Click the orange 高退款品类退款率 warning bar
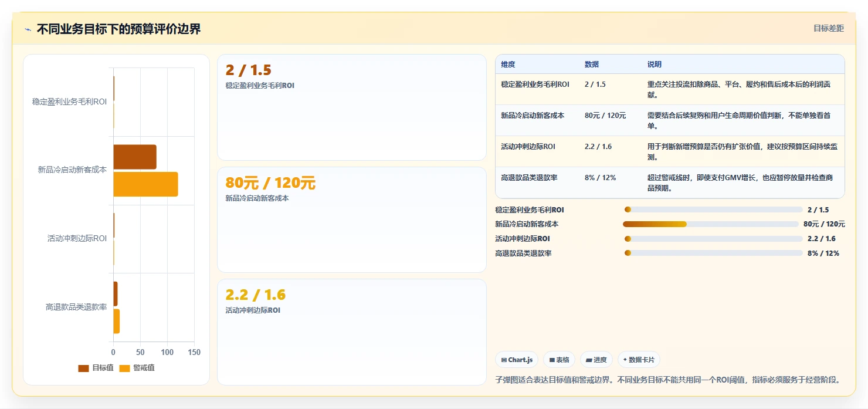The width and height of the screenshot is (868, 409). (x=117, y=321)
